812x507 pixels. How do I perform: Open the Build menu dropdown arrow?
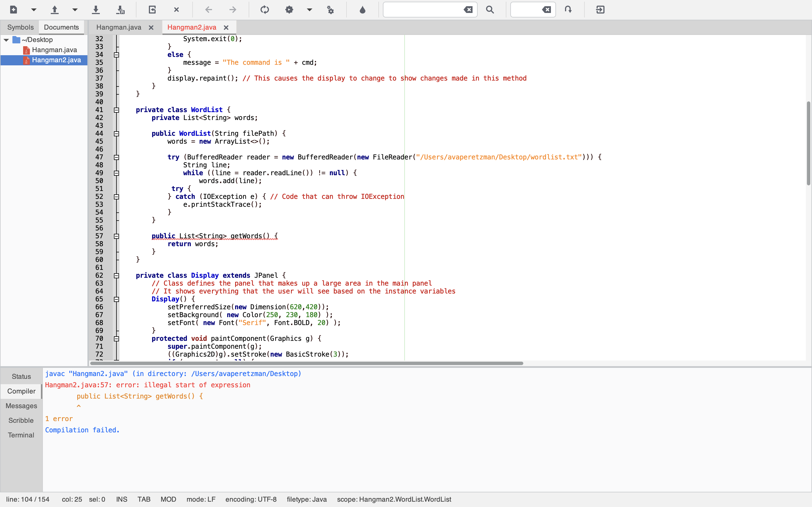tap(309, 10)
